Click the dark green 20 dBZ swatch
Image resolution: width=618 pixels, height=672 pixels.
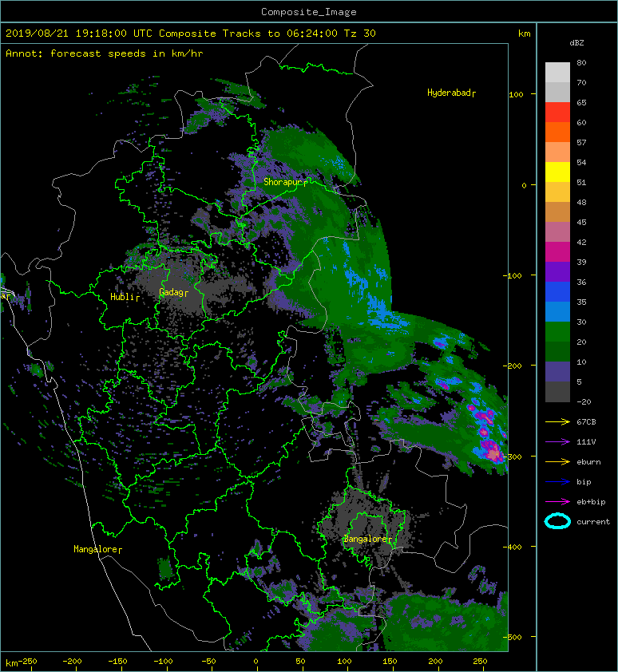557,351
